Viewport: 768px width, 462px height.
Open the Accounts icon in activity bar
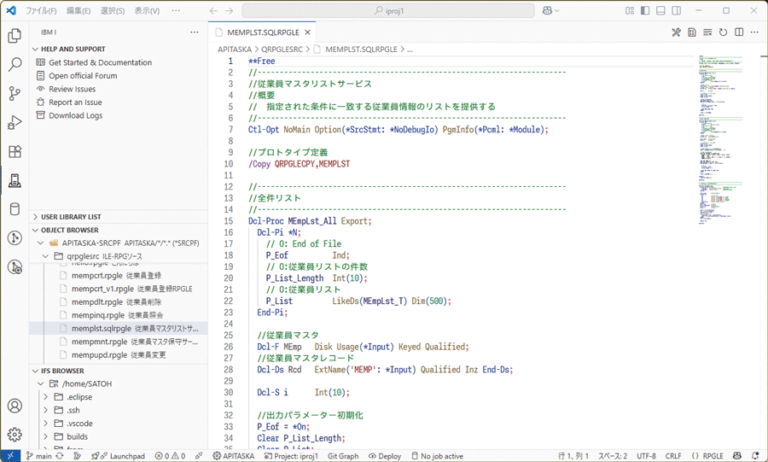(15, 406)
